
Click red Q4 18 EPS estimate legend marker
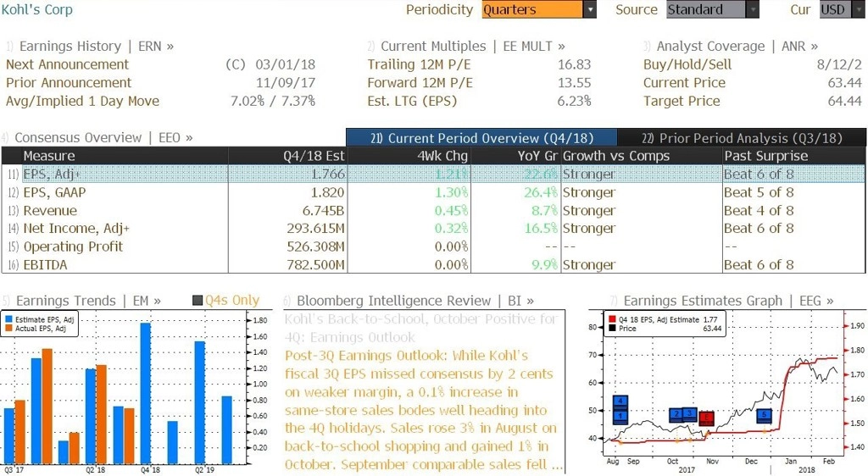click(x=612, y=319)
